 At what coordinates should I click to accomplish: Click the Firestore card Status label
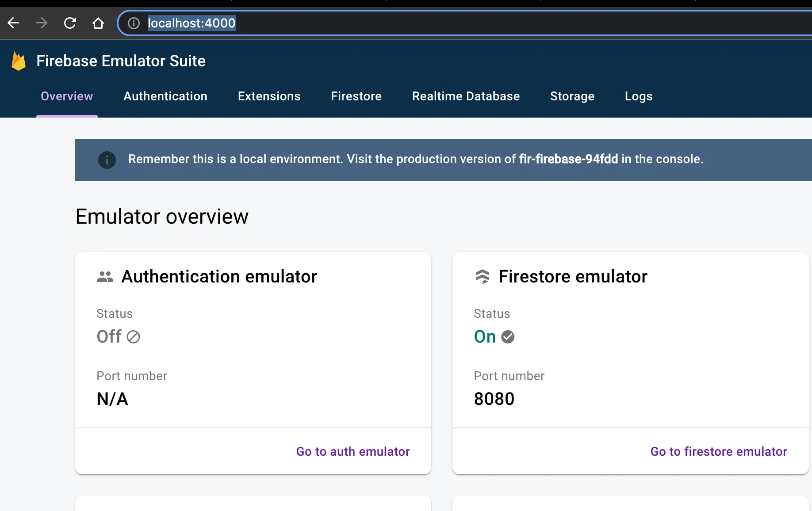point(492,314)
